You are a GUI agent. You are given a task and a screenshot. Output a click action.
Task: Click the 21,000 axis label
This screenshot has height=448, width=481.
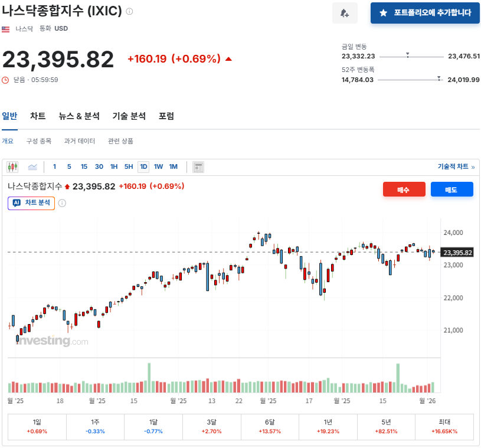point(453,330)
